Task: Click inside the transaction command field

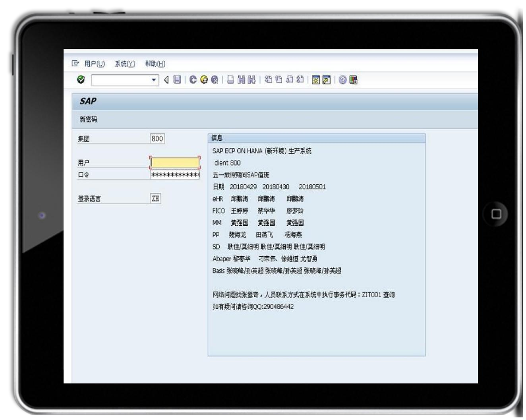Action: 121,80
